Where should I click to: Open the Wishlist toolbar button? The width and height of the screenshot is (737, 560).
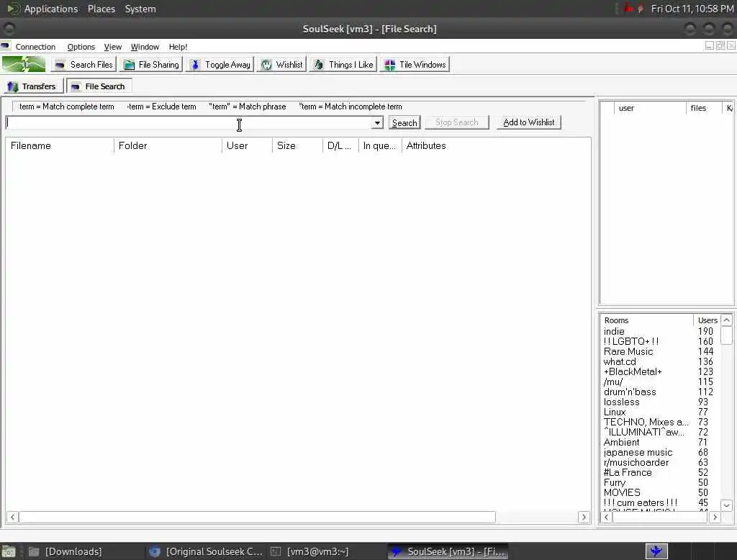281,64
